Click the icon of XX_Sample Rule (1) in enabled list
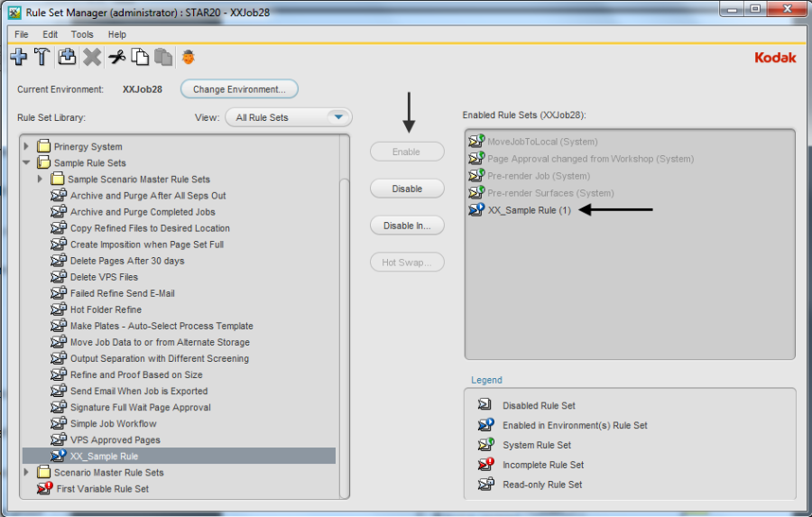The width and height of the screenshot is (812, 517). pyautogui.click(x=476, y=210)
